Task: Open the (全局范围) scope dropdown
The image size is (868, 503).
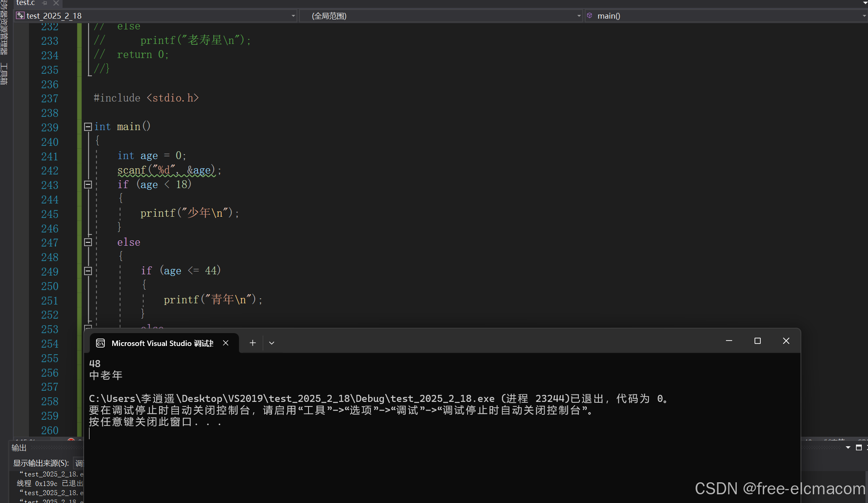Action: point(579,16)
